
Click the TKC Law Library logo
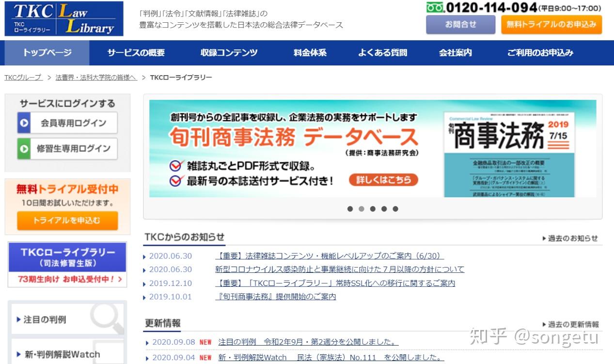coord(64,19)
